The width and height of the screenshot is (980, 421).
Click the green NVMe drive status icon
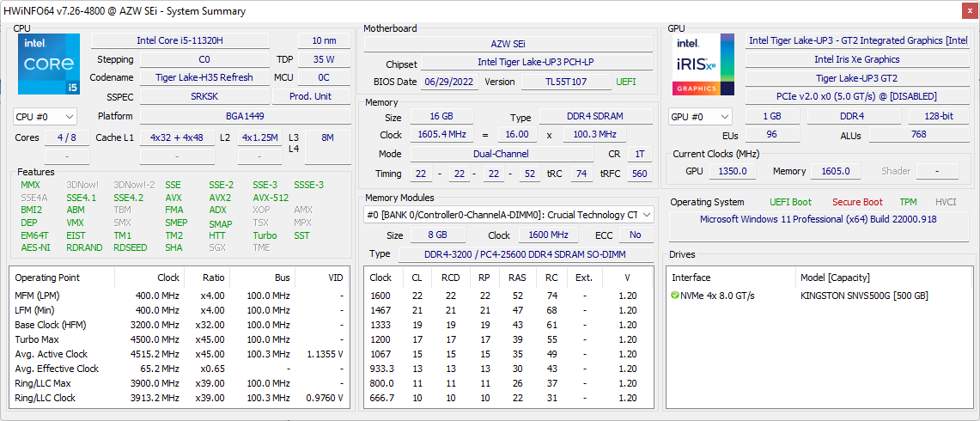pos(675,296)
